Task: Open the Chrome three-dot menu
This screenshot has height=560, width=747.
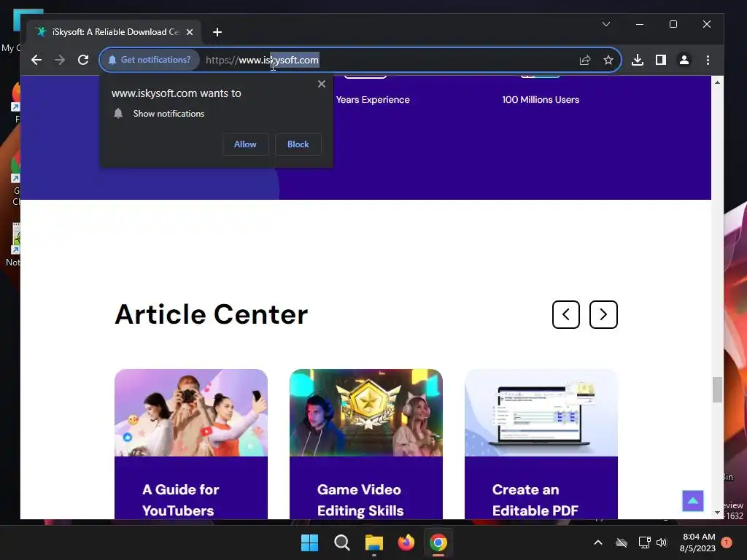Action: click(708, 60)
